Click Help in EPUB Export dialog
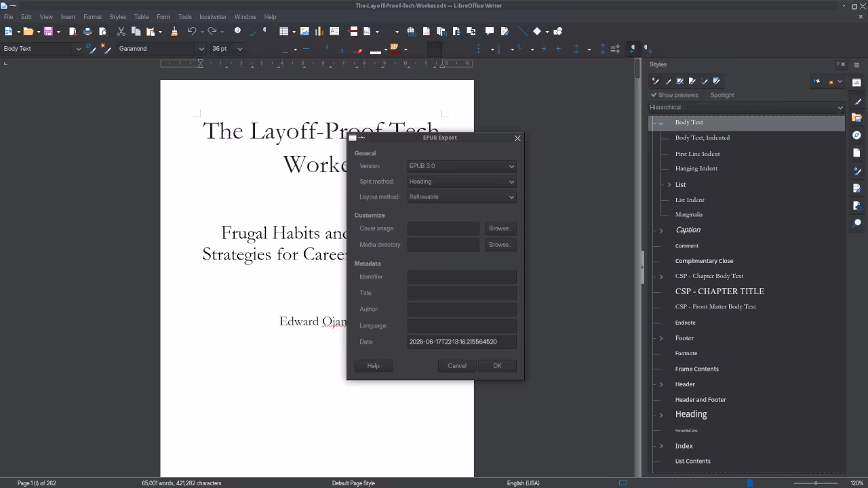 pyautogui.click(x=373, y=366)
